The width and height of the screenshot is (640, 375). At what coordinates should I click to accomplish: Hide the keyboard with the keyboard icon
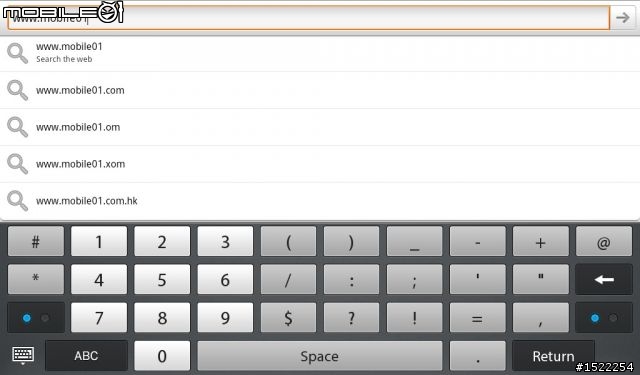pyautogui.click(x=23, y=355)
